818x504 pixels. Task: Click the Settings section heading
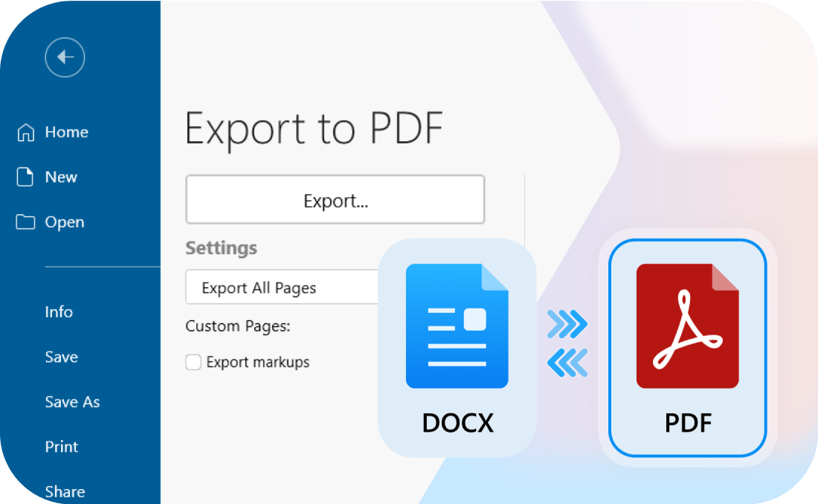point(221,248)
